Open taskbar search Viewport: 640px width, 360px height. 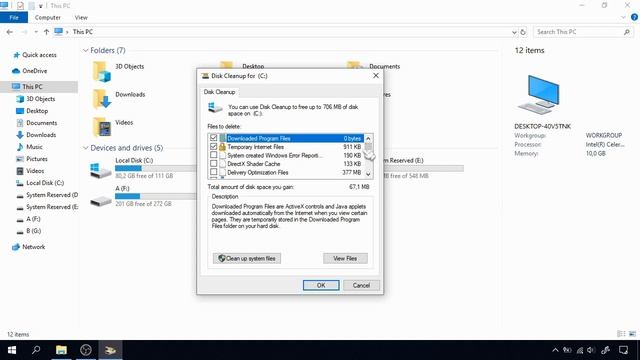[x=36, y=350]
